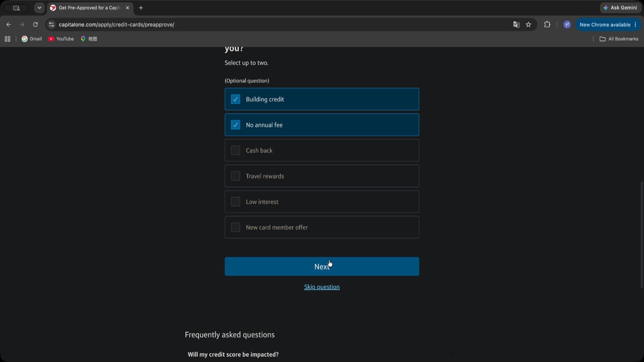Open the Chrome extensions puzzle icon
The width and height of the screenshot is (644, 362).
[x=547, y=25]
